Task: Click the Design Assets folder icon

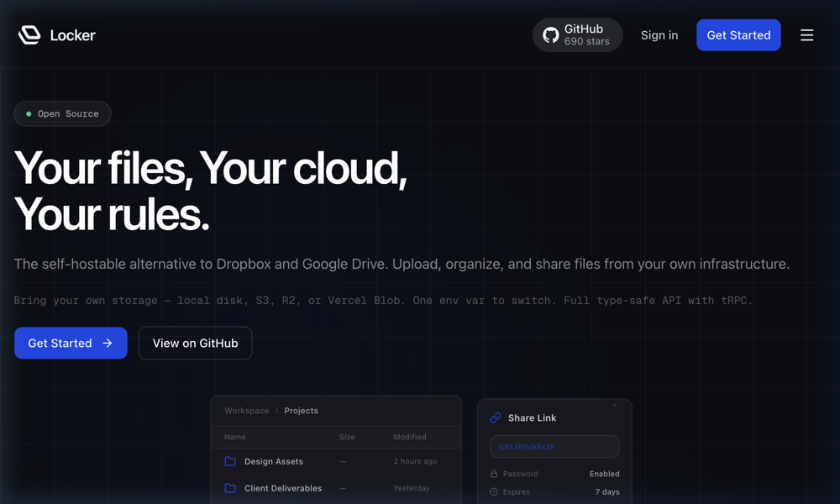Action: pos(230,461)
